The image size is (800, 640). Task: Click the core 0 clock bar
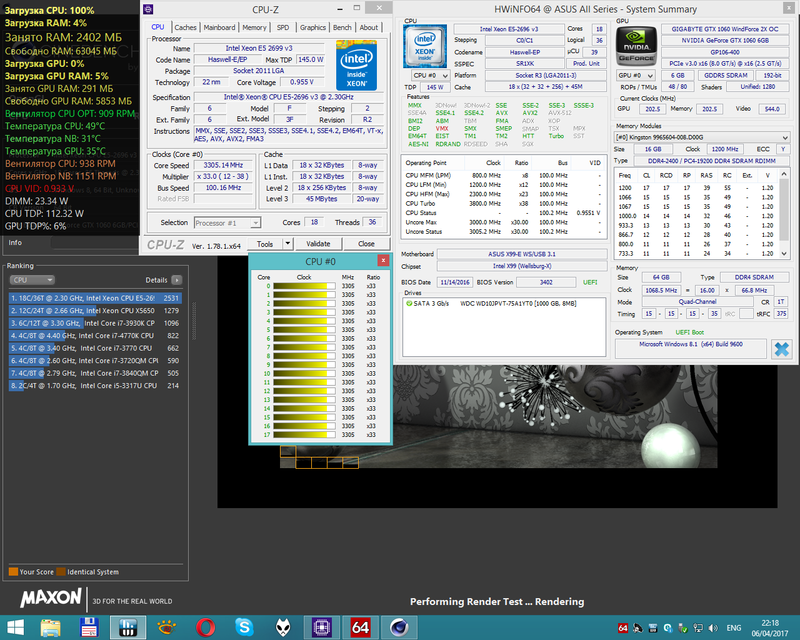tap(304, 286)
